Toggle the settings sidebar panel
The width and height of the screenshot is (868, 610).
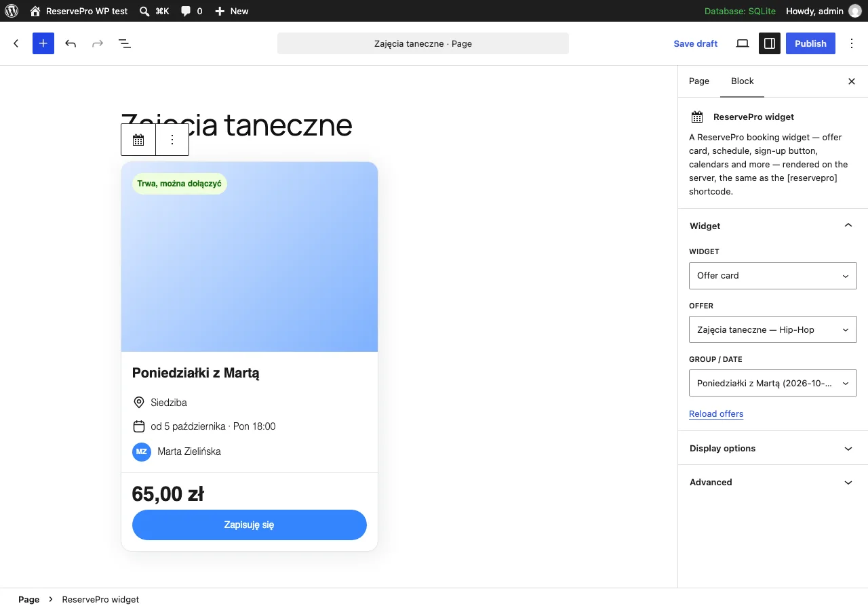(770, 43)
